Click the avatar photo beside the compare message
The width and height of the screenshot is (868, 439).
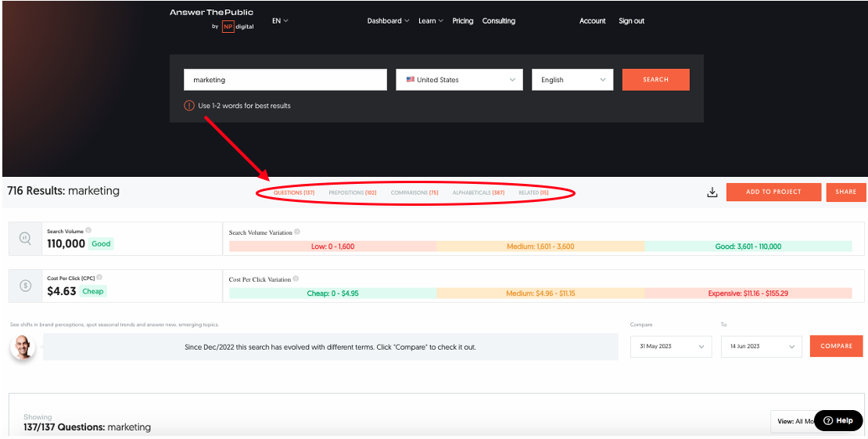click(23, 347)
